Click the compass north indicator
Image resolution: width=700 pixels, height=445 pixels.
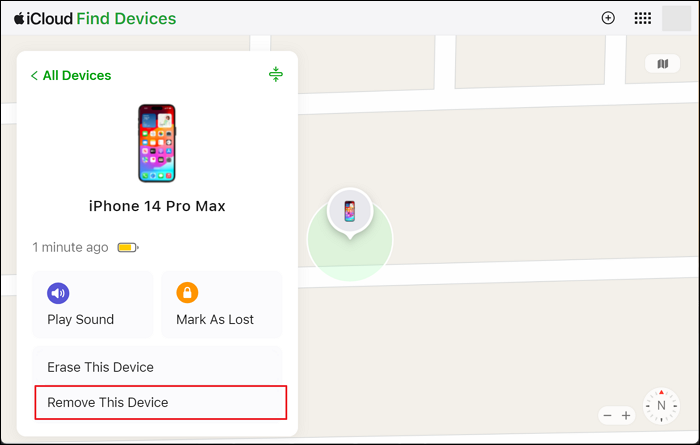(x=661, y=406)
